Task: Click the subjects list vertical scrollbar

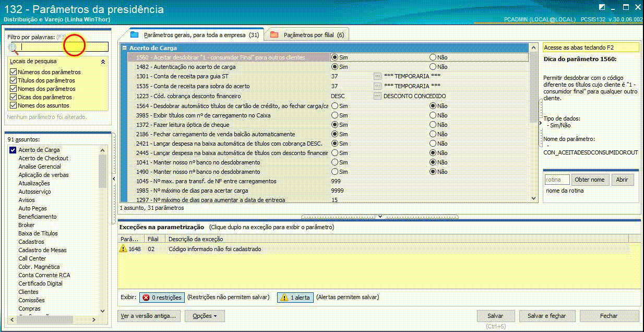Action: tap(103, 230)
